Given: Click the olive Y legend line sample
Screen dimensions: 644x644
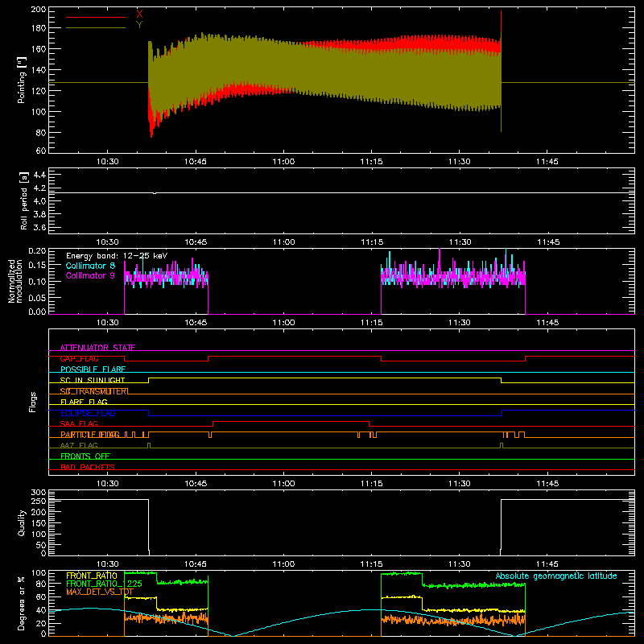Looking at the screenshot, I should (x=96, y=28).
